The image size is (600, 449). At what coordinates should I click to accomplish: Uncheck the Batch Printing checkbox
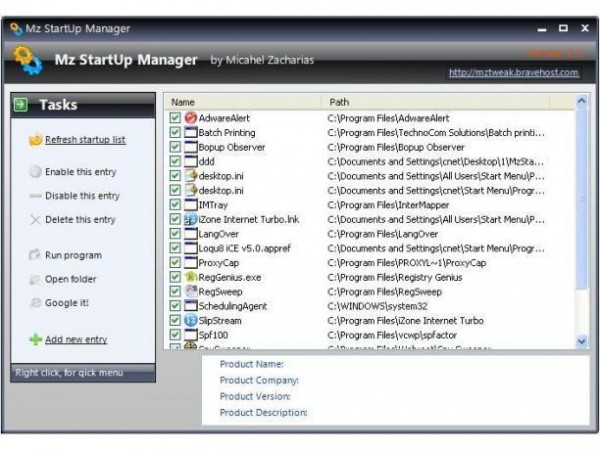[175, 133]
